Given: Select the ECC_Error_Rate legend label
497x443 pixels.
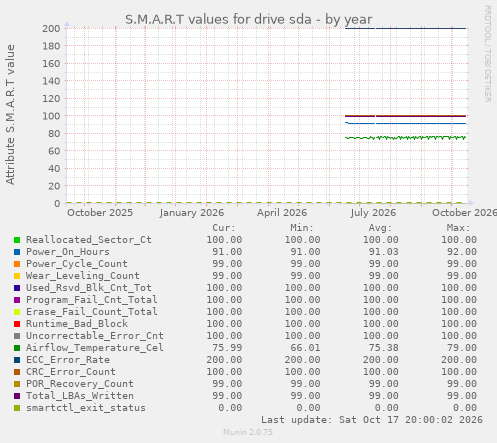Looking at the screenshot, I should 68,360.
